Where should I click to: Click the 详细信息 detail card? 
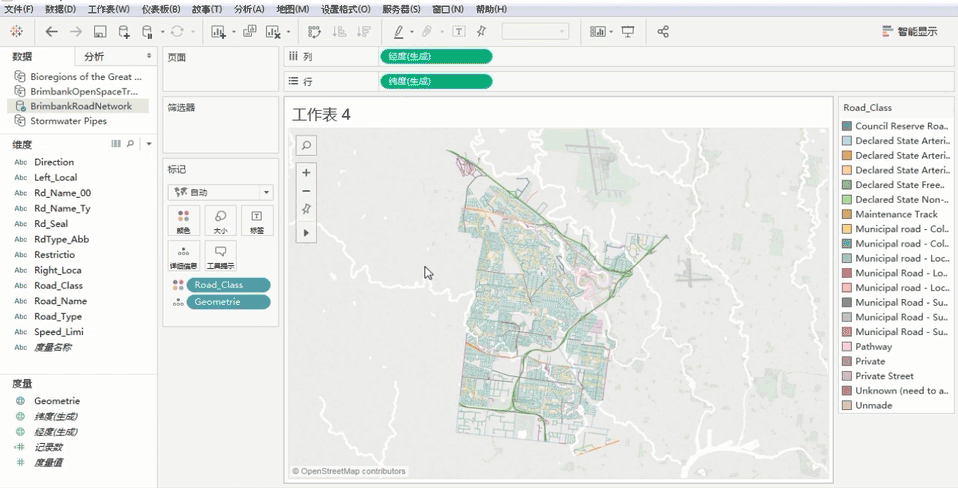[183, 256]
